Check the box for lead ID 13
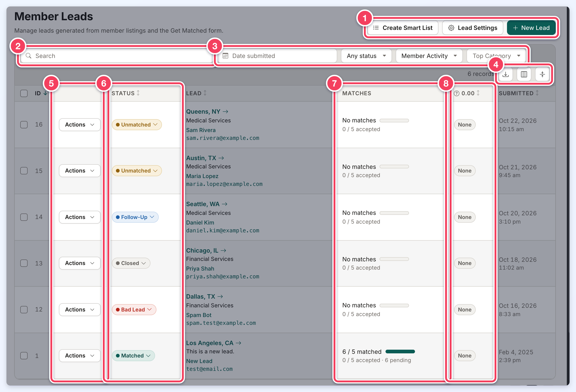The width and height of the screenshot is (576, 392). pos(24,263)
